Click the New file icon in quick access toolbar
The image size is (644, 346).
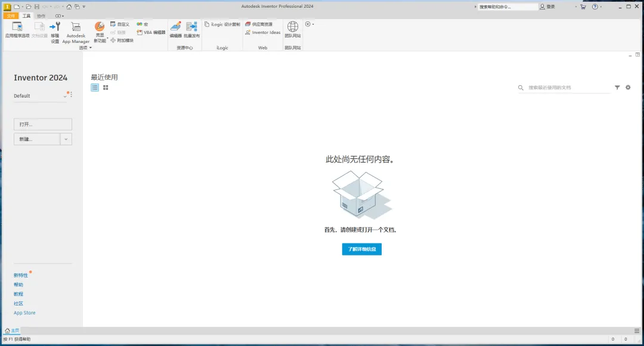pos(17,7)
